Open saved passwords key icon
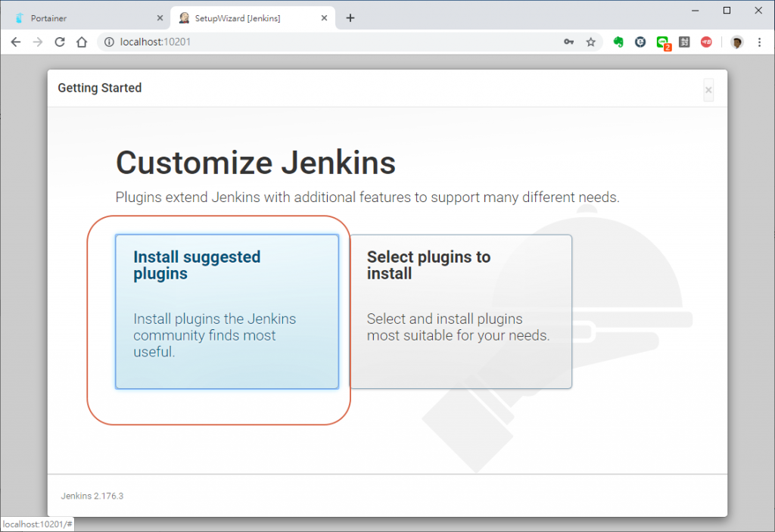The width and height of the screenshot is (775, 532). tap(569, 42)
